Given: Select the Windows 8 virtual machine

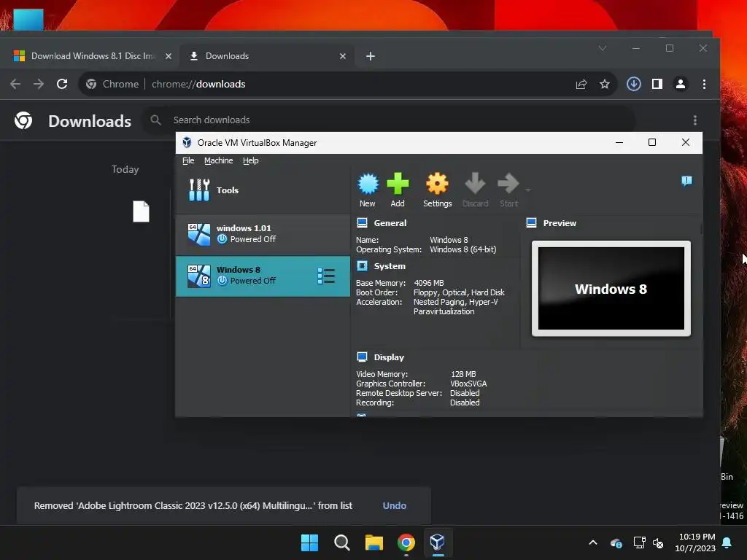Looking at the screenshot, I should coord(263,276).
